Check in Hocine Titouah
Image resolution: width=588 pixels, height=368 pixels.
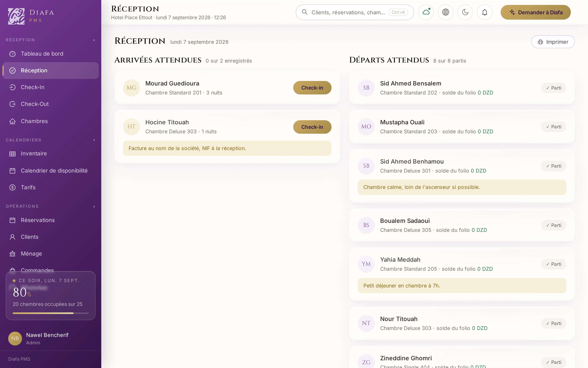pyautogui.click(x=312, y=127)
